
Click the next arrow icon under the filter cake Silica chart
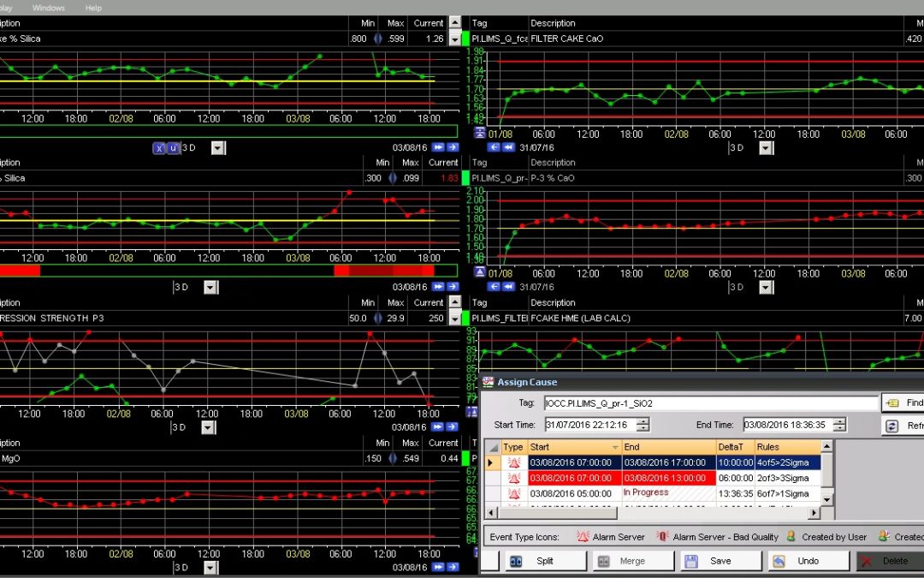453,147
